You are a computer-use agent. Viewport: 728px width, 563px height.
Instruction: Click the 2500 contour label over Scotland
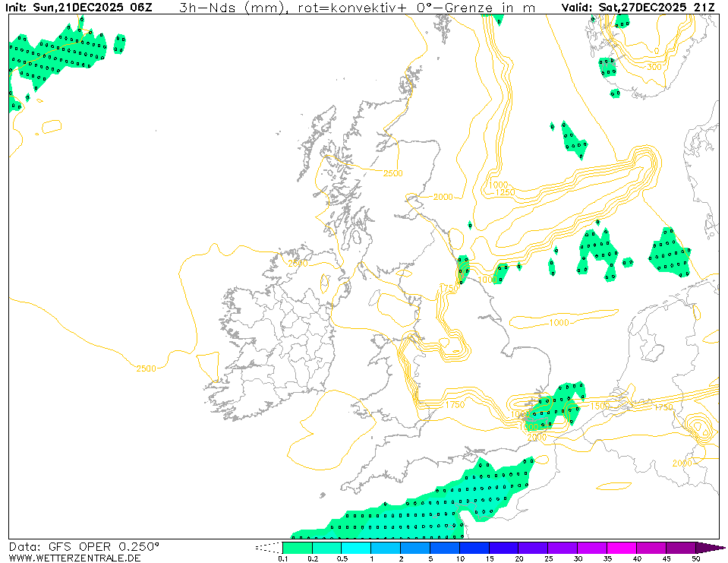tap(392, 173)
